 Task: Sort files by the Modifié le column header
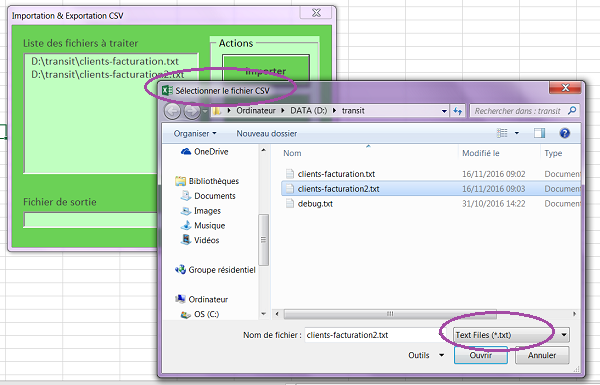tap(481, 153)
